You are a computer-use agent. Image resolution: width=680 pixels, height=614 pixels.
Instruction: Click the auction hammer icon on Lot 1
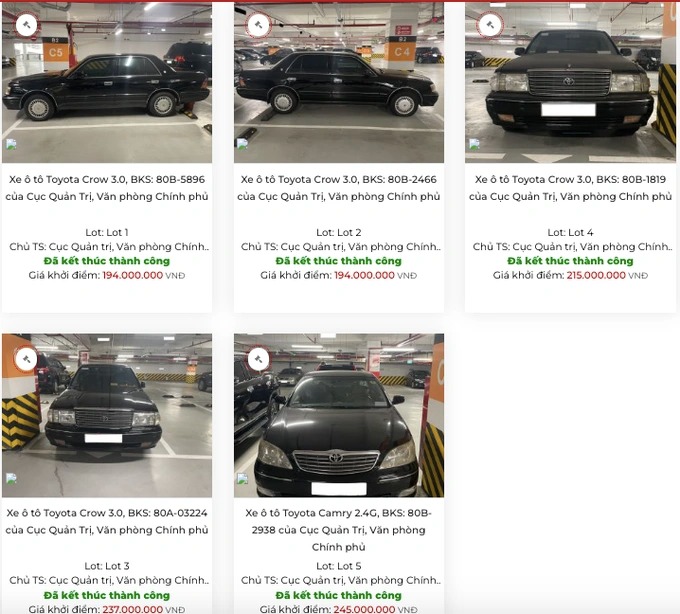click(x=26, y=25)
